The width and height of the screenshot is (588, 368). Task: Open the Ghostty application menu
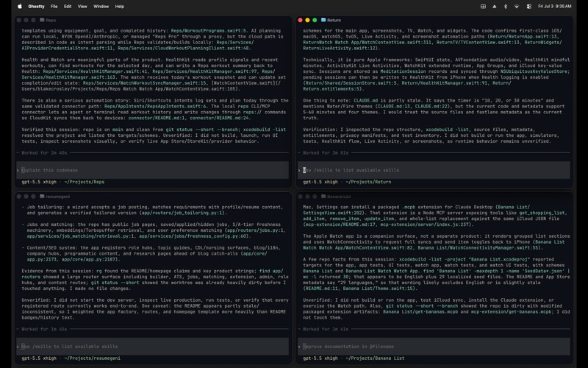click(x=36, y=7)
